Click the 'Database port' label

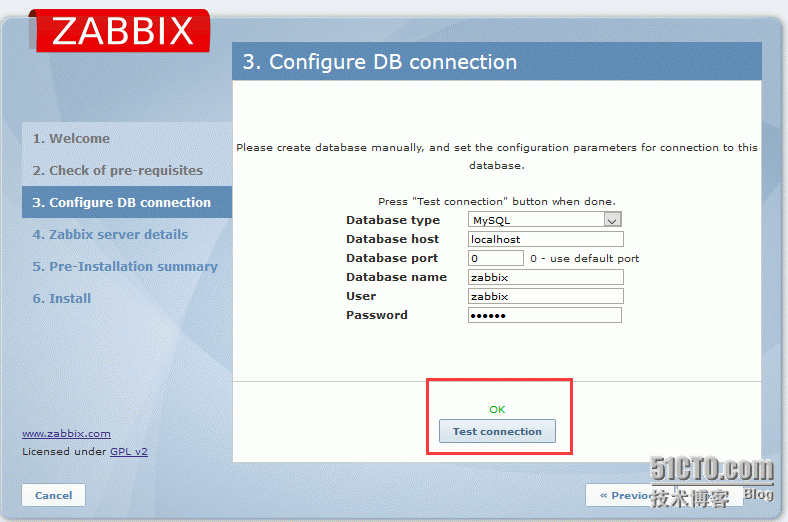(392, 258)
